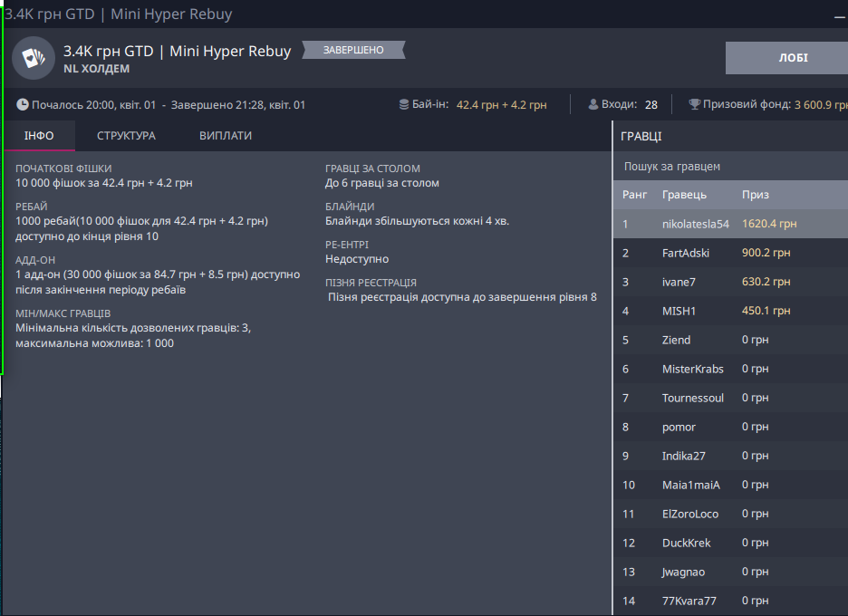Focus the Пошук за гравцем search field
Viewport: 848px width, 616px height.
pyautogui.click(x=730, y=167)
